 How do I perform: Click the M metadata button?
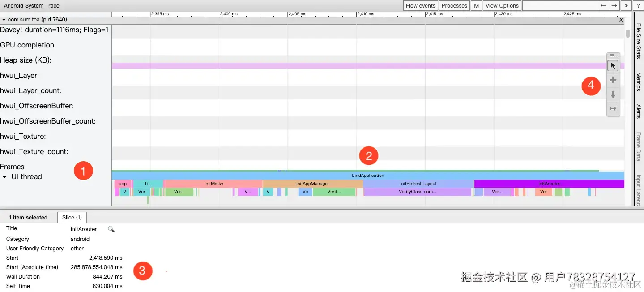[476, 6]
